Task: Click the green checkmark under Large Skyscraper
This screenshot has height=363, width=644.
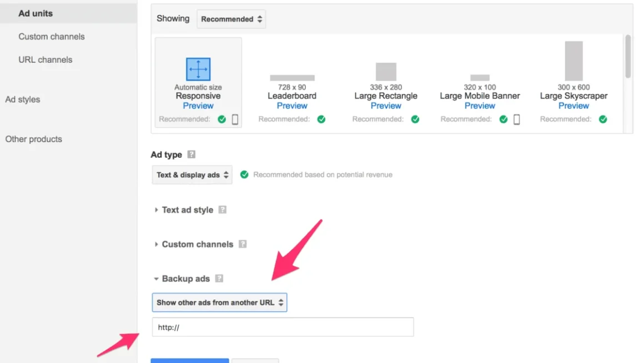Action: tap(603, 119)
